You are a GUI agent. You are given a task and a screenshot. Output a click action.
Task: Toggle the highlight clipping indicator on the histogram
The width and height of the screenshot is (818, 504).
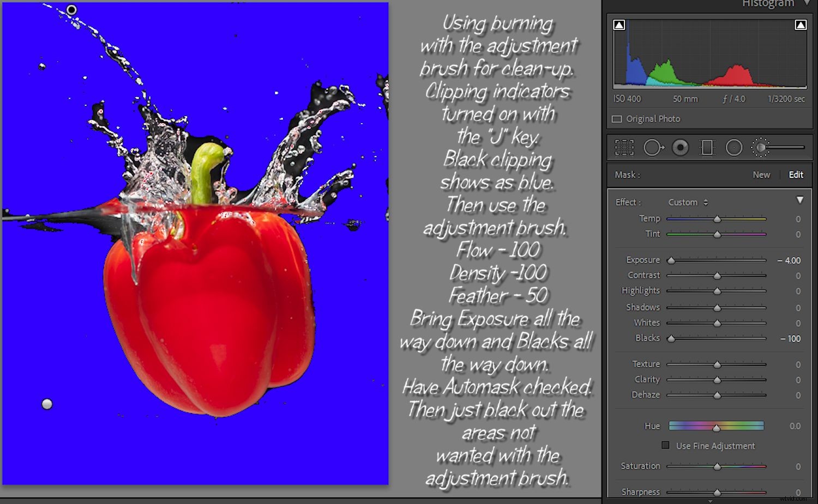pyautogui.click(x=801, y=24)
